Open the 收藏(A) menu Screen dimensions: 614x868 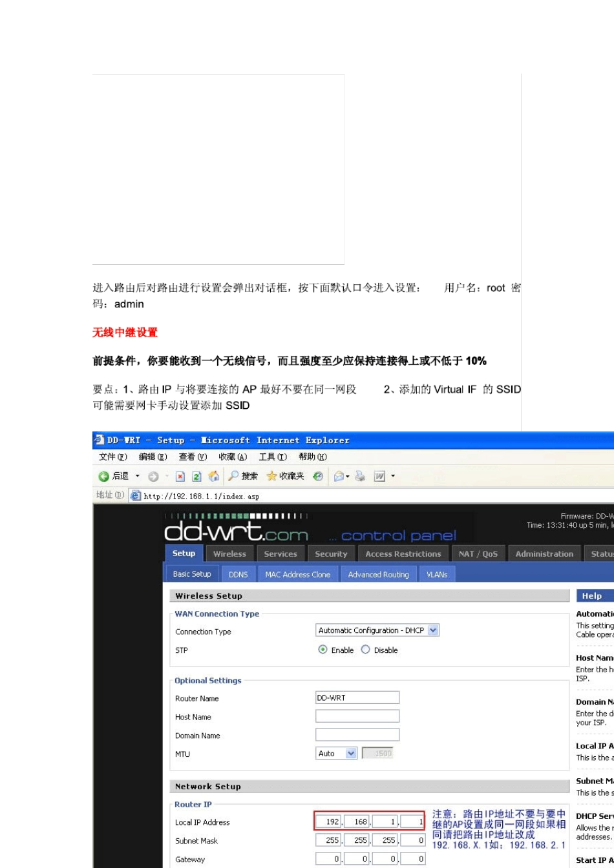tap(233, 457)
